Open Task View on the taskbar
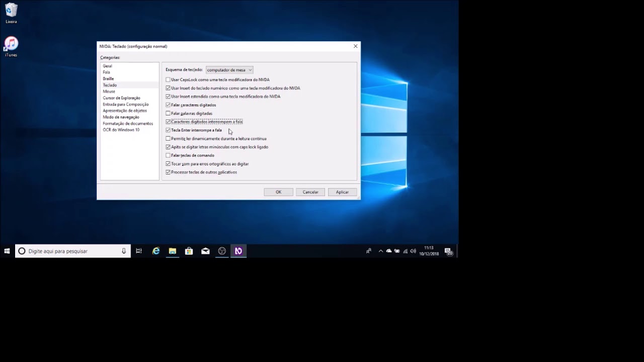This screenshot has width=644, height=362. 139,251
